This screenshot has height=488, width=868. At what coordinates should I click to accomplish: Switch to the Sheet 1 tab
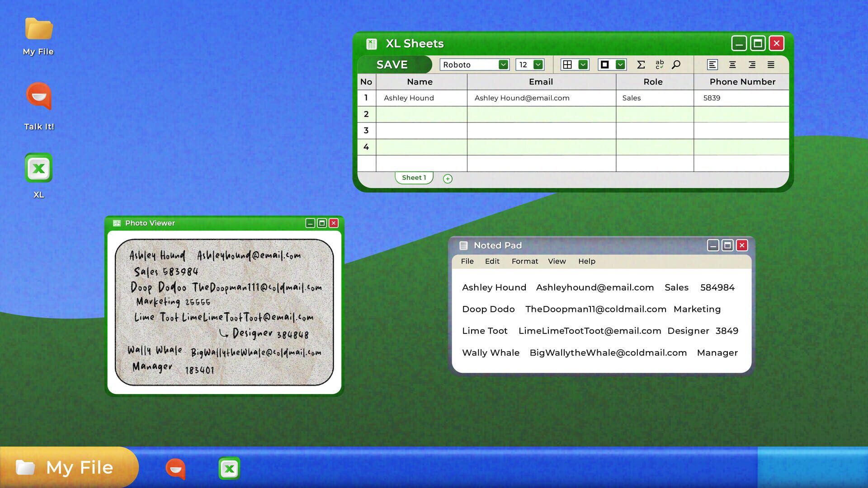[x=413, y=177]
